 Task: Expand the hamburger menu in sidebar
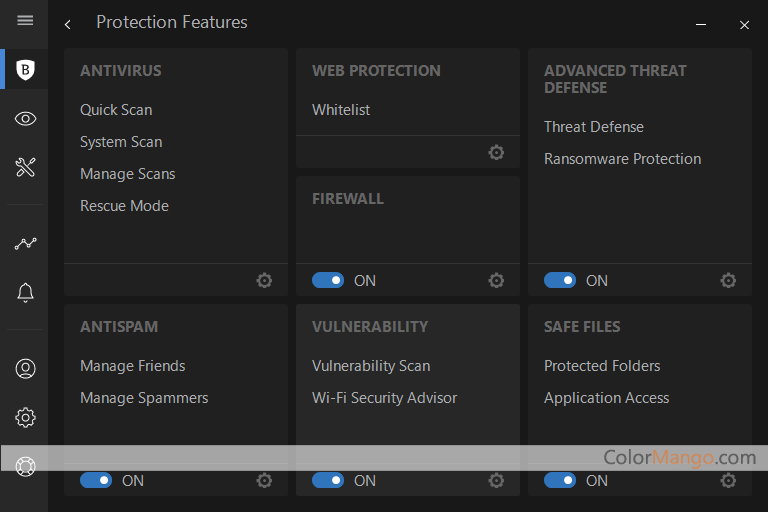pos(26,21)
